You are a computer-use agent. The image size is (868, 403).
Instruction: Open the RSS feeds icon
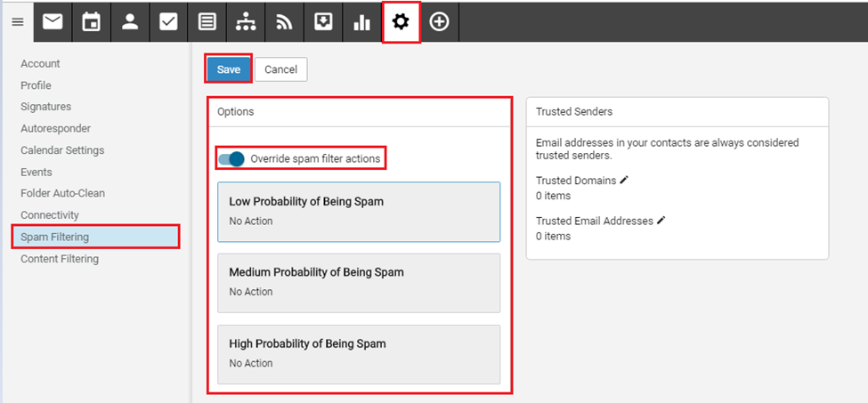[x=284, y=22]
